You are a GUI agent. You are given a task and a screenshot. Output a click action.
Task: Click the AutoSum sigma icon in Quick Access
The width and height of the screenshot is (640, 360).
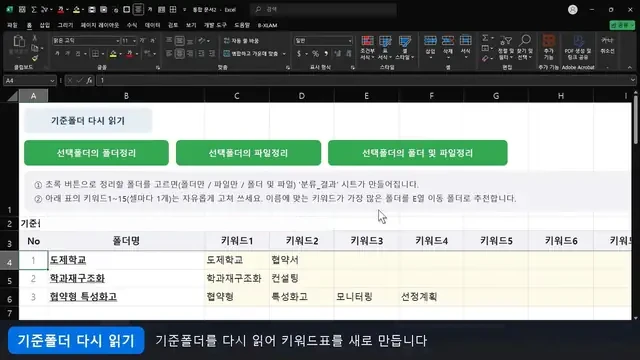tap(34, 9)
